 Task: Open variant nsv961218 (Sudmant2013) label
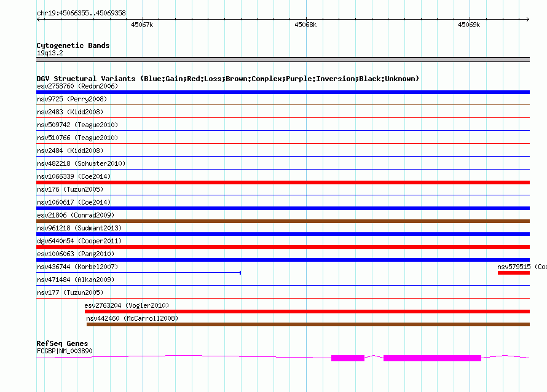[79, 228]
